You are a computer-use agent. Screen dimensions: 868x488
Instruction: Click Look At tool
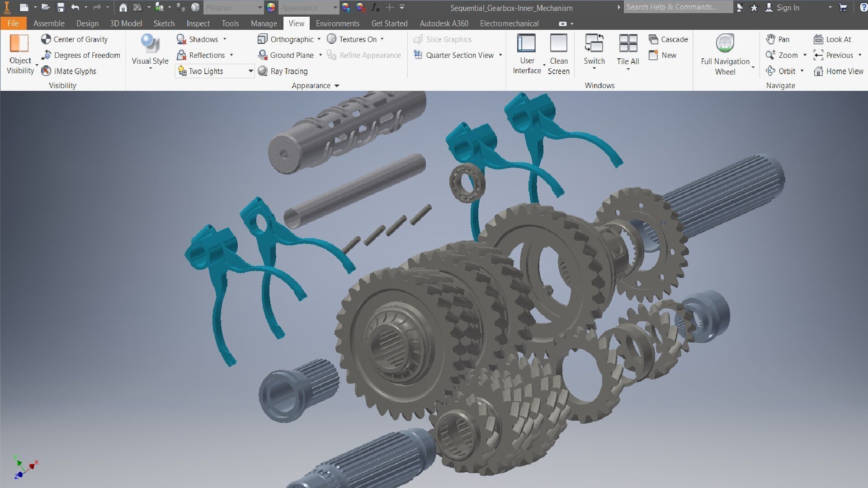pyautogui.click(x=832, y=39)
